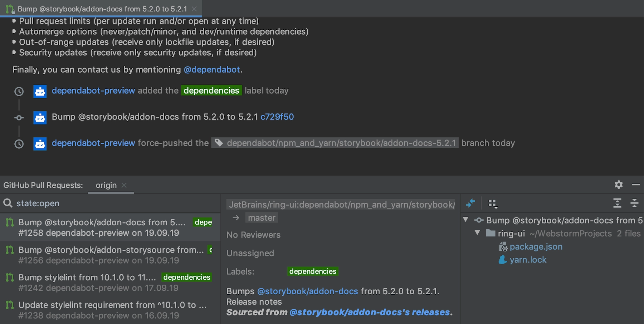
Task: Click the show diff arrows icon
Action: [470, 203]
